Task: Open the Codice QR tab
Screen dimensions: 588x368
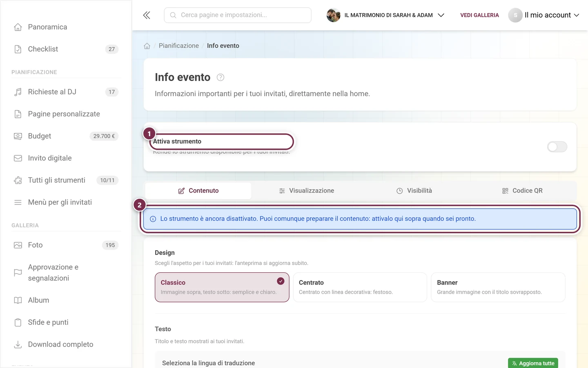Action: point(522,191)
